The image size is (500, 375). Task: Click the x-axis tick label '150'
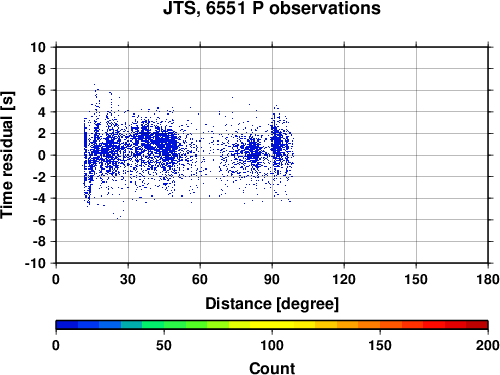[x=416, y=279]
